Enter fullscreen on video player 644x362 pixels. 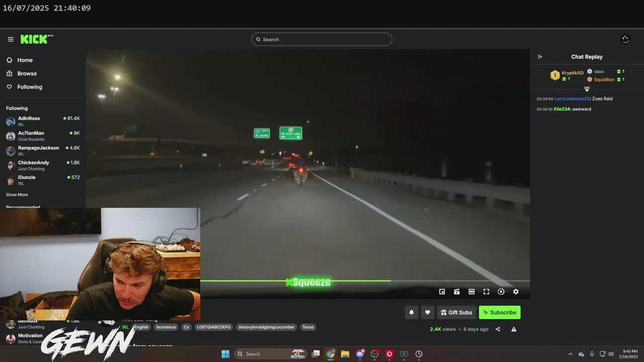(486, 292)
